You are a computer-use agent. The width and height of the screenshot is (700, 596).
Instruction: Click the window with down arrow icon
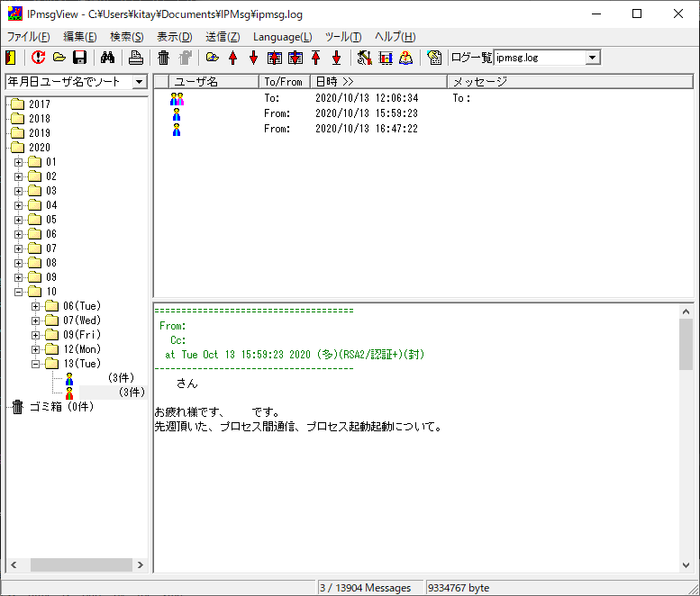click(295, 58)
